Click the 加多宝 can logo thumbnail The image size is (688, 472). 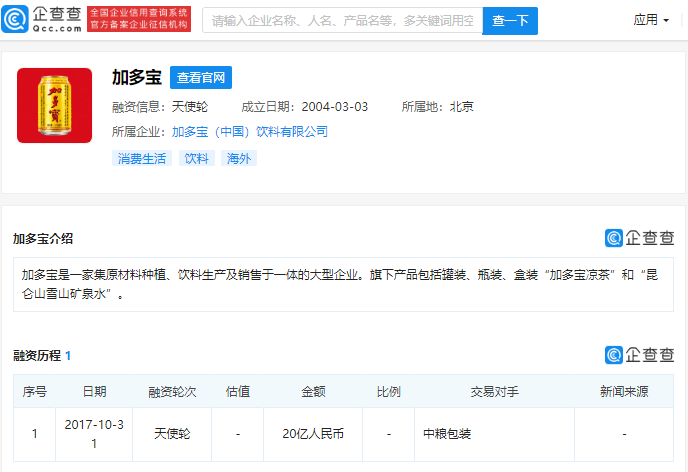pos(54,105)
